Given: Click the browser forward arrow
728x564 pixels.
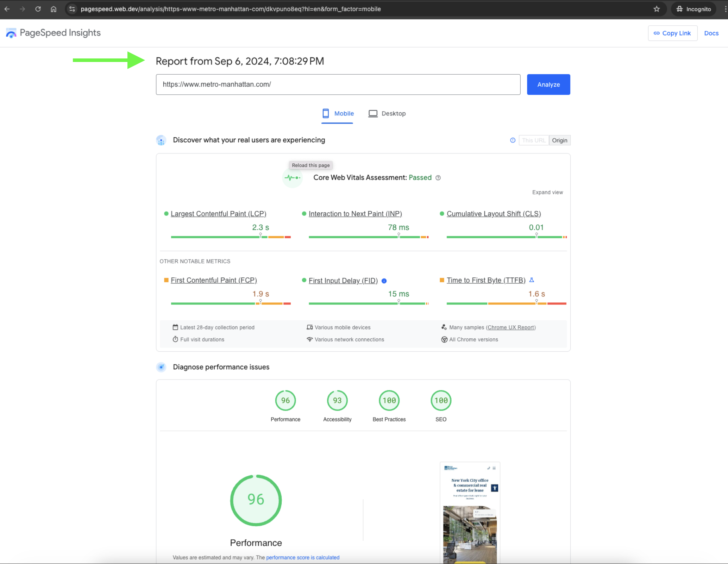Looking at the screenshot, I should [23, 9].
